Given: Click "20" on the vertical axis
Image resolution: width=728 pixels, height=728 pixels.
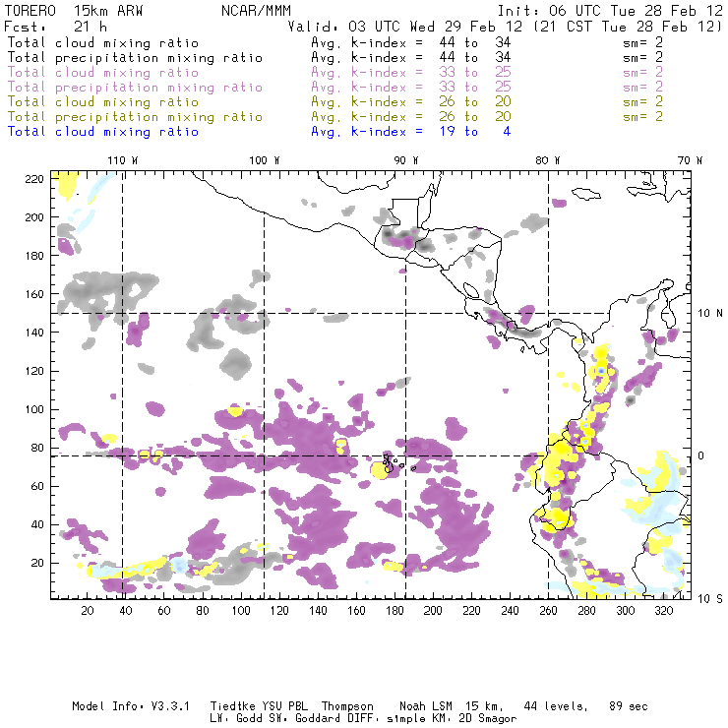Looking at the screenshot, I should pos(37,563).
